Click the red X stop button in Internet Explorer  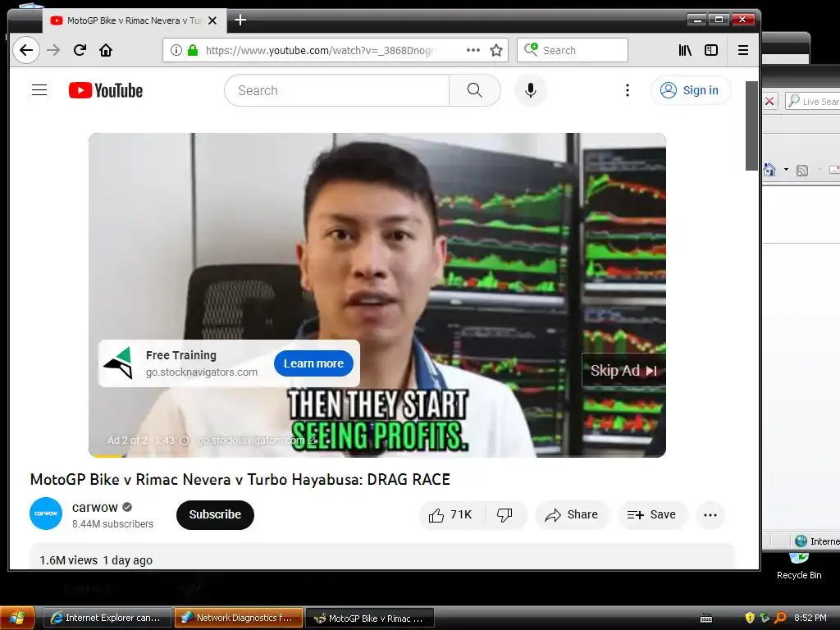(769, 101)
